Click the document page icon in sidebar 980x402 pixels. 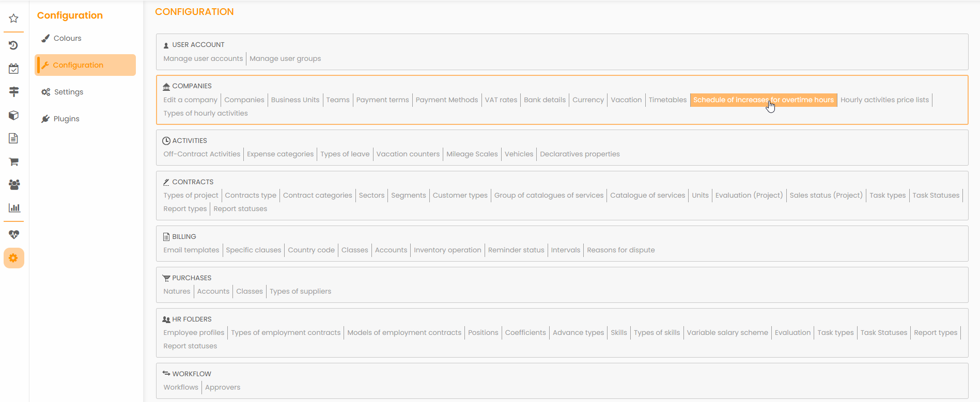pyautogui.click(x=14, y=138)
